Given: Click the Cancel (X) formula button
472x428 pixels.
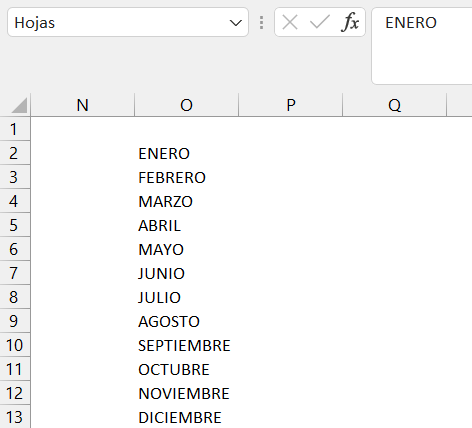Looking at the screenshot, I should coord(290,23).
